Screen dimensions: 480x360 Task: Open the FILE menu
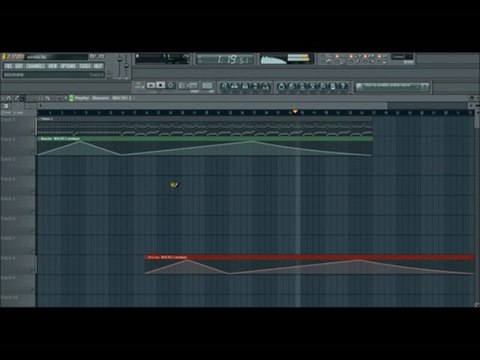(8, 66)
